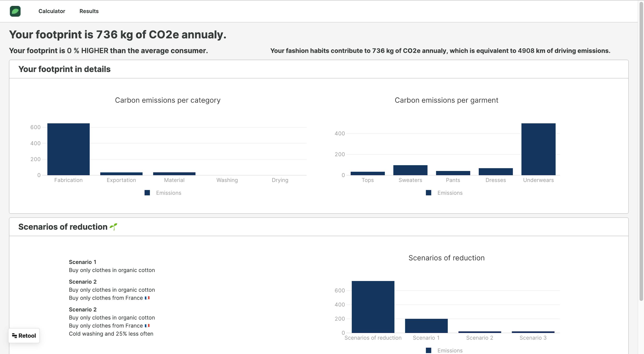
Task: Click the Emissions color swatch in category legend
Action: tap(147, 193)
